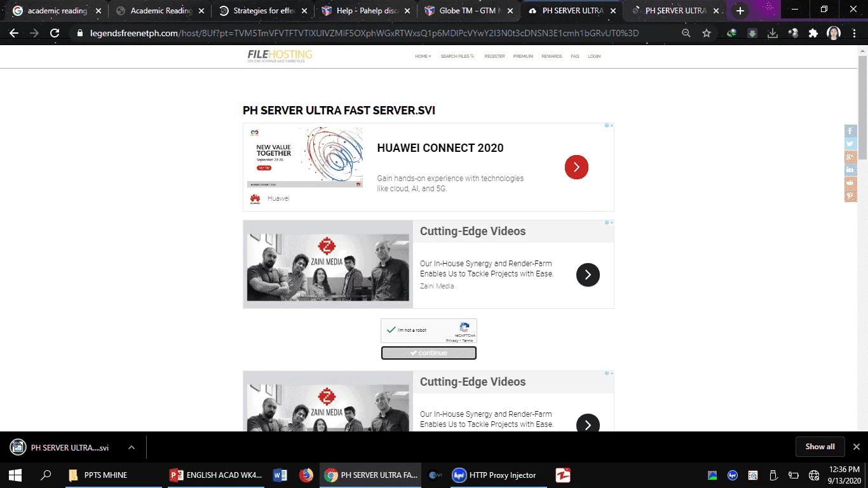Click Show all downloads button
868x488 pixels.
coord(820,447)
